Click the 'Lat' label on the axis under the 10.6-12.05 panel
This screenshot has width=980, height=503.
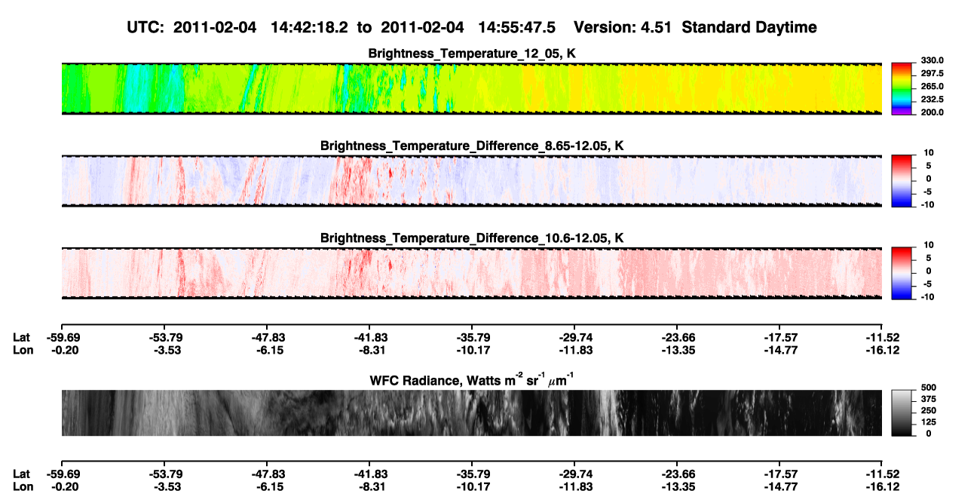click(x=21, y=337)
